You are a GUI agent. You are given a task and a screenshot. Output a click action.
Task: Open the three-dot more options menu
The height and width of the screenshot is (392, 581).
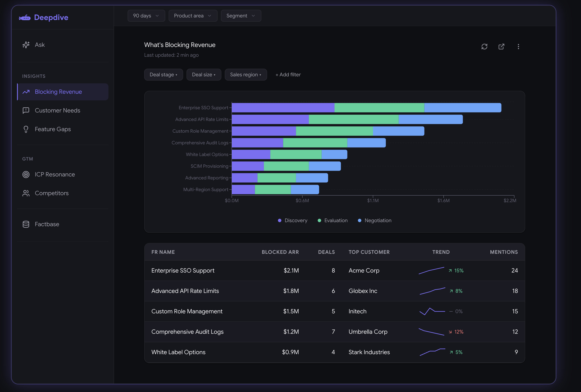coord(518,47)
